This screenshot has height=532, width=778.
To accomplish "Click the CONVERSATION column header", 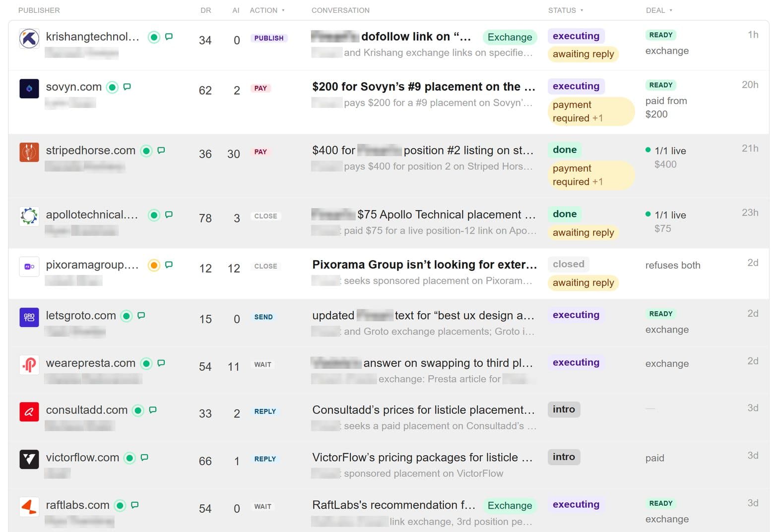I will point(340,10).
